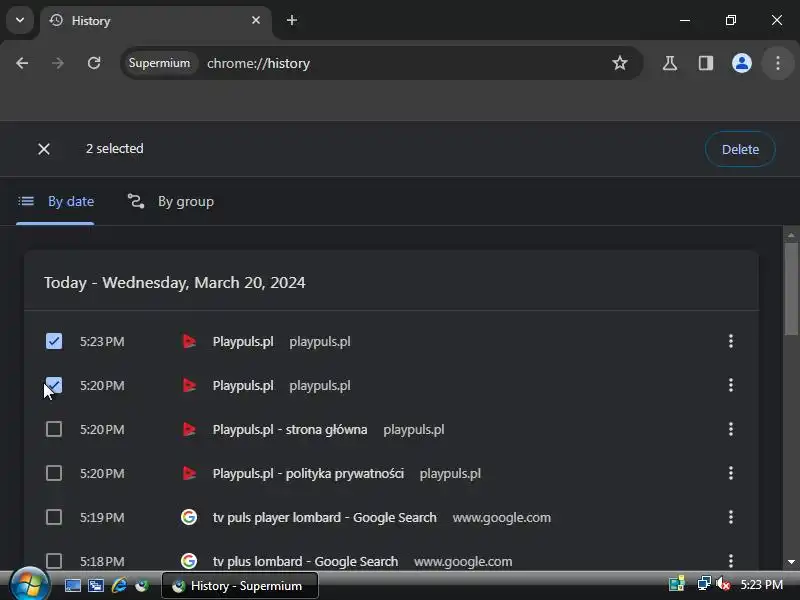The width and height of the screenshot is (800, 600).
Task: Open actions menu for polityka prywatności entry
Action: (x=731, y=473)
